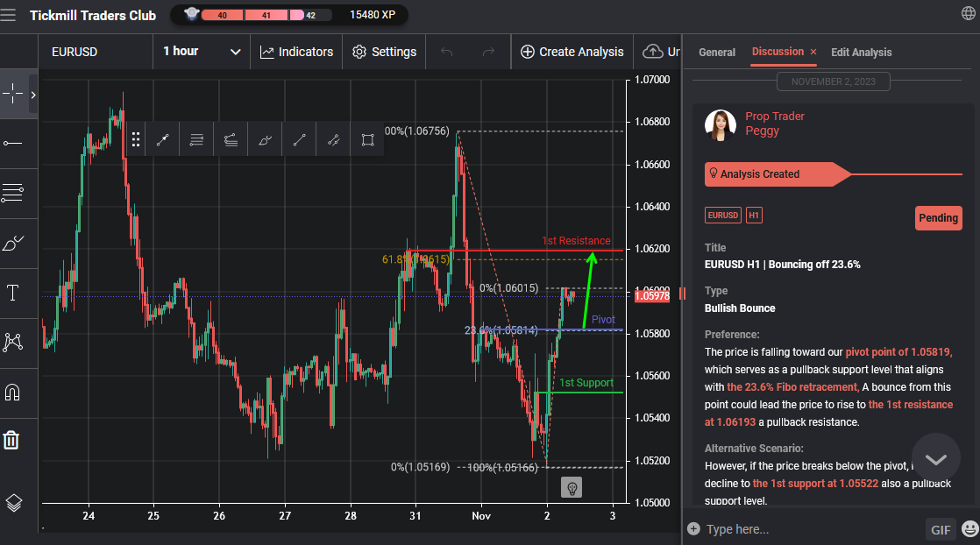The width and height of the screenshot is (980, 545).
Task: Close the Discussion tab with the x
Action: pyautogui.click(x=813, y=52)
